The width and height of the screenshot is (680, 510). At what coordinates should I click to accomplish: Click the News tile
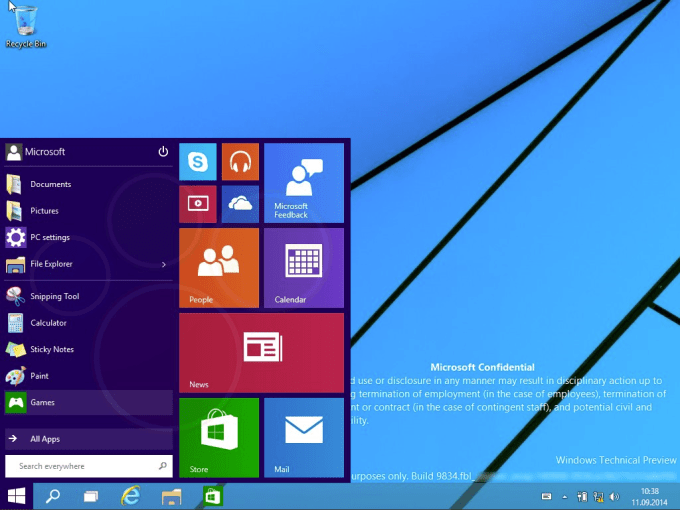pos(261,352)
